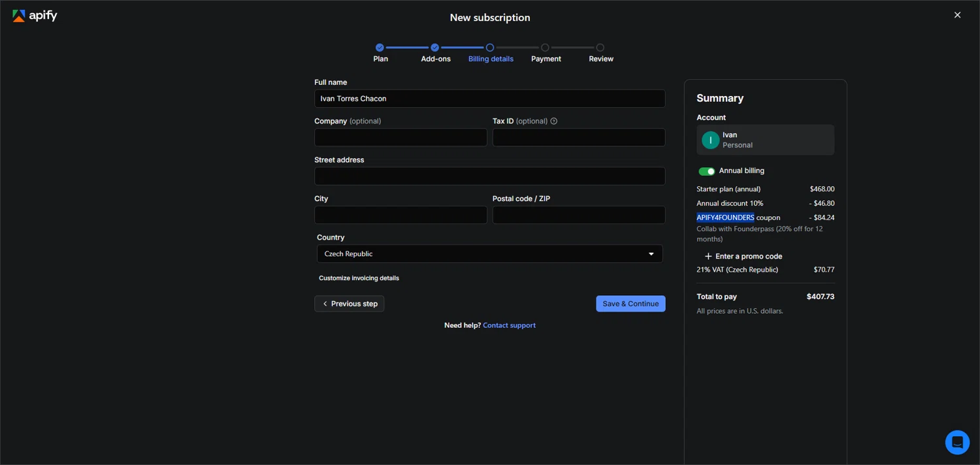Focus the Company input field
The image size is (980, 465).
[x=400, y=137]
